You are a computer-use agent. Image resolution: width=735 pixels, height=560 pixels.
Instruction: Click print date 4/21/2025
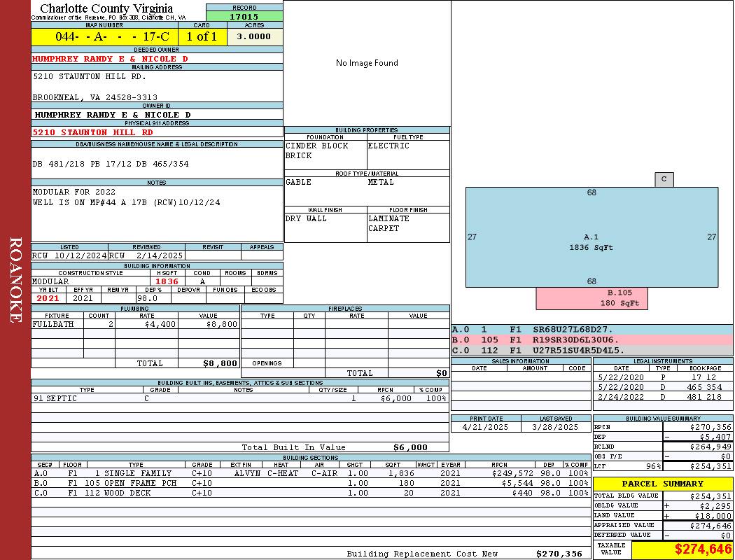click(485, 428)
